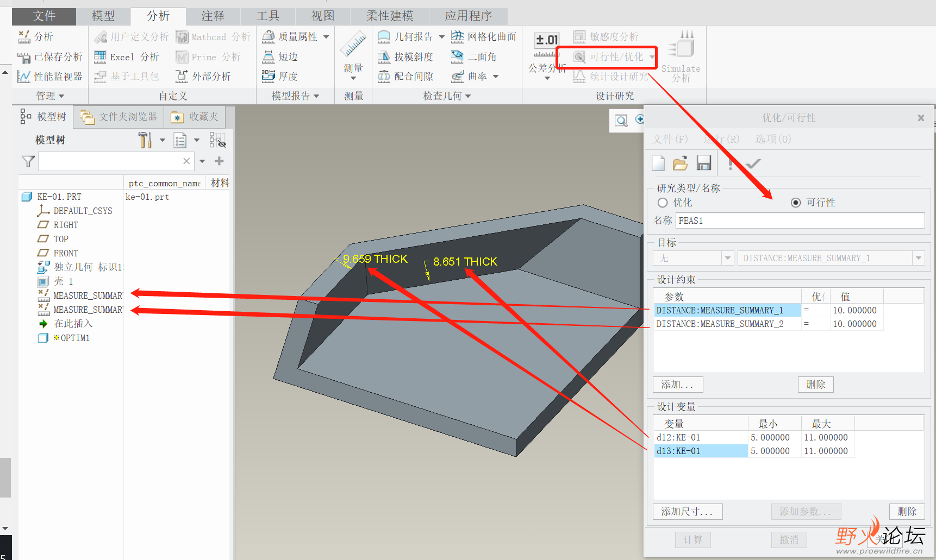Expand 曲率 dropdown arrow
The height and width of the screenshot is (560, 936).
(x=496, y=77)
